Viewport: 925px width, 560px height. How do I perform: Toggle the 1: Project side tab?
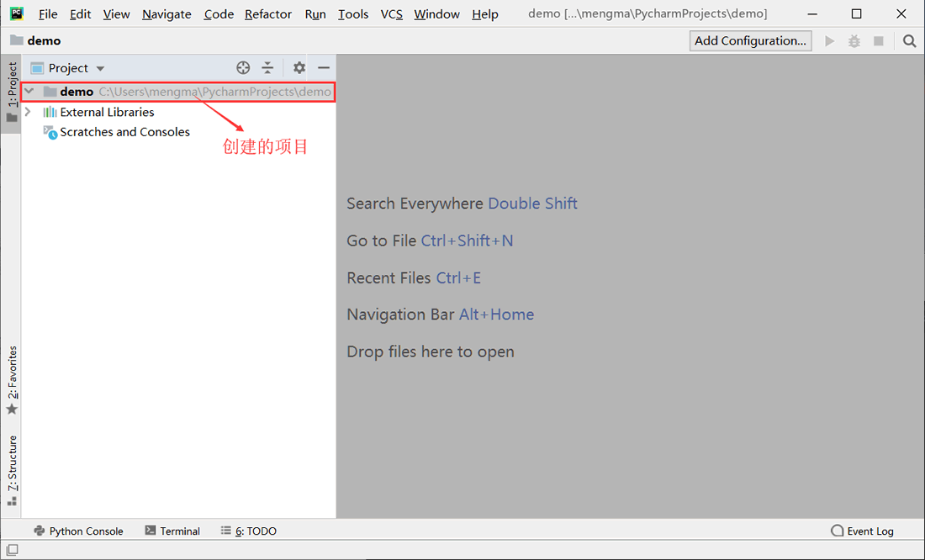11,92
